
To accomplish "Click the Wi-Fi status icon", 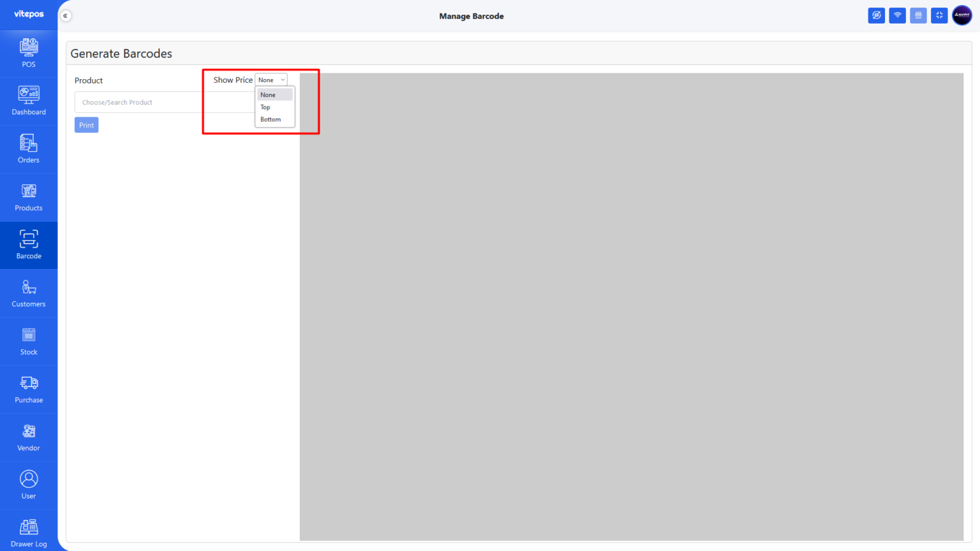I will [x=898, y=15].
